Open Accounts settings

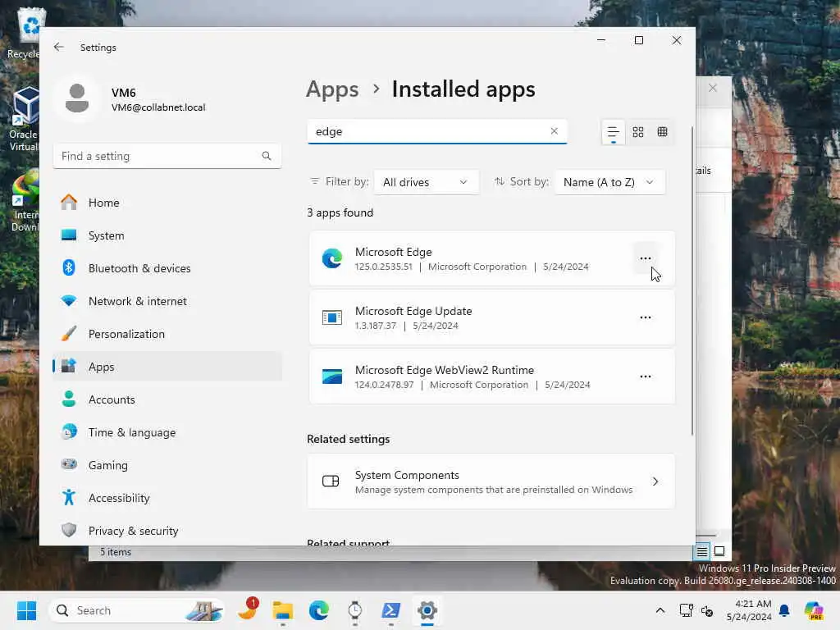pyautogui.click(x=167, y=399)
